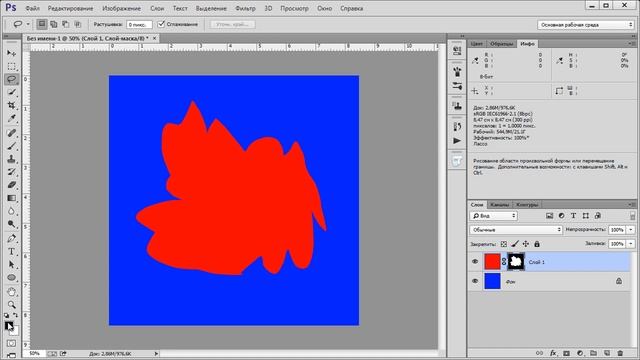This screenshot has width=640, height=360.
Task: Click the link layers icon at panel bottom
Action: [540, 353]
